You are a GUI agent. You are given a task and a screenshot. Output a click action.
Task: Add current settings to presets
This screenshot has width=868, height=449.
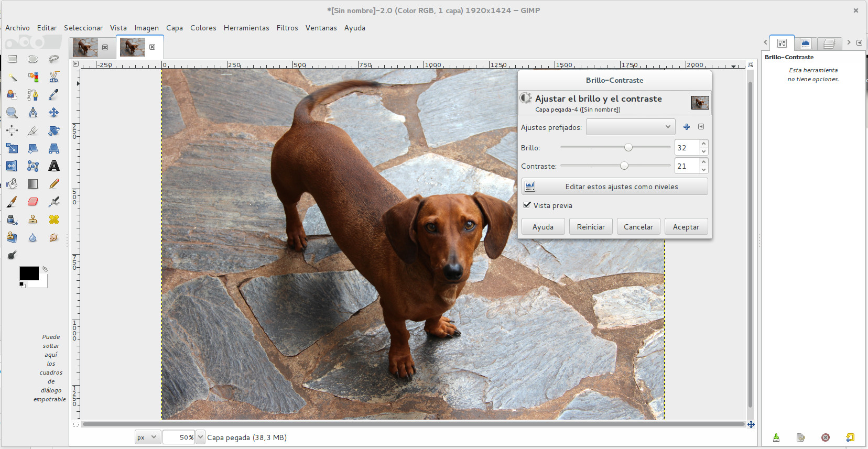[687, 127]
